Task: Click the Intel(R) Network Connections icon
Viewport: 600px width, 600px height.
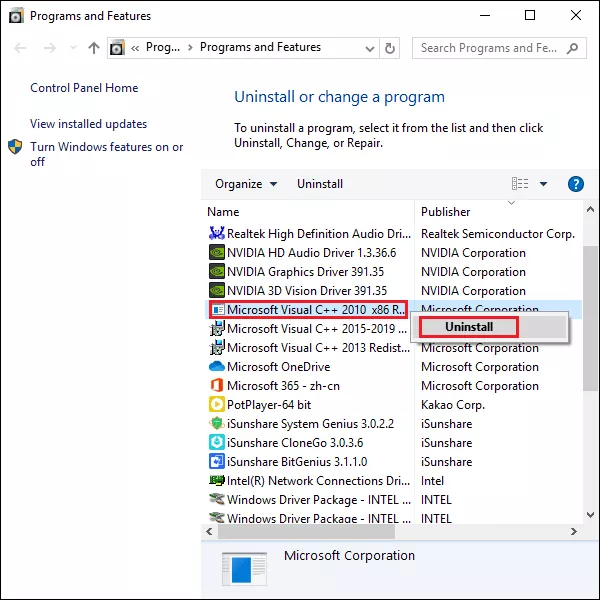Action: [217, 480]
